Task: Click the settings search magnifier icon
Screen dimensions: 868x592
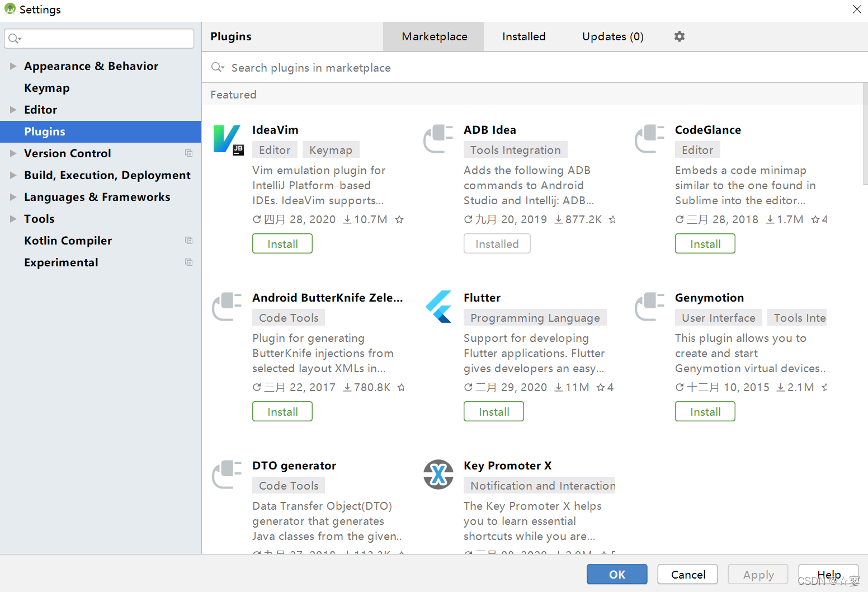Action: pos(15,39)
